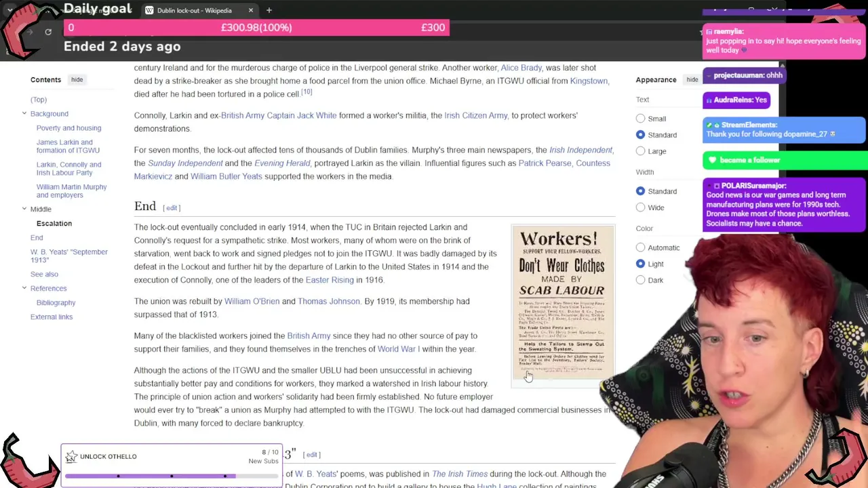Go to References in the Contents list
868x488 pixels.
click(x=49, y=289)
